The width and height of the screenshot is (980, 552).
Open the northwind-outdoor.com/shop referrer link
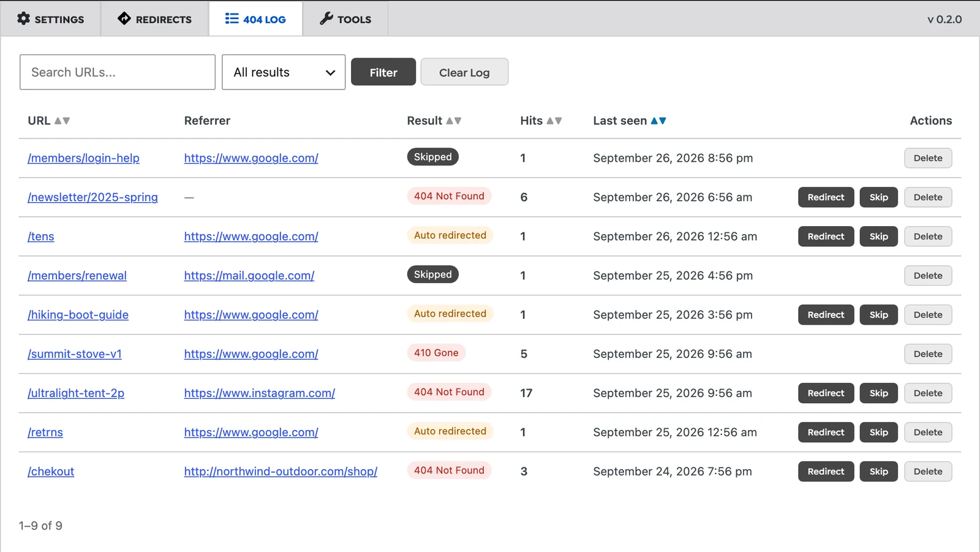coord(281,472)
